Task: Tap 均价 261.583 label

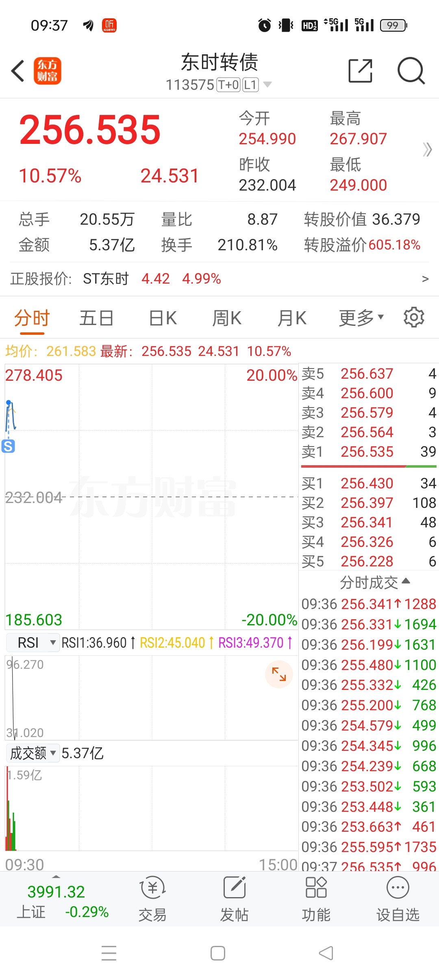Action: point(50,351)
